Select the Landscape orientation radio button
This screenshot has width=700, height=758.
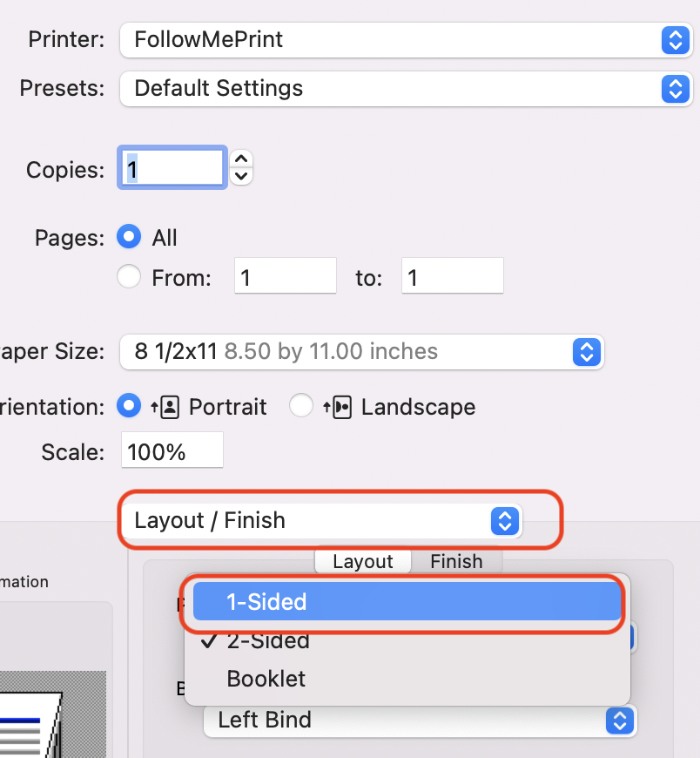[301, 406]
